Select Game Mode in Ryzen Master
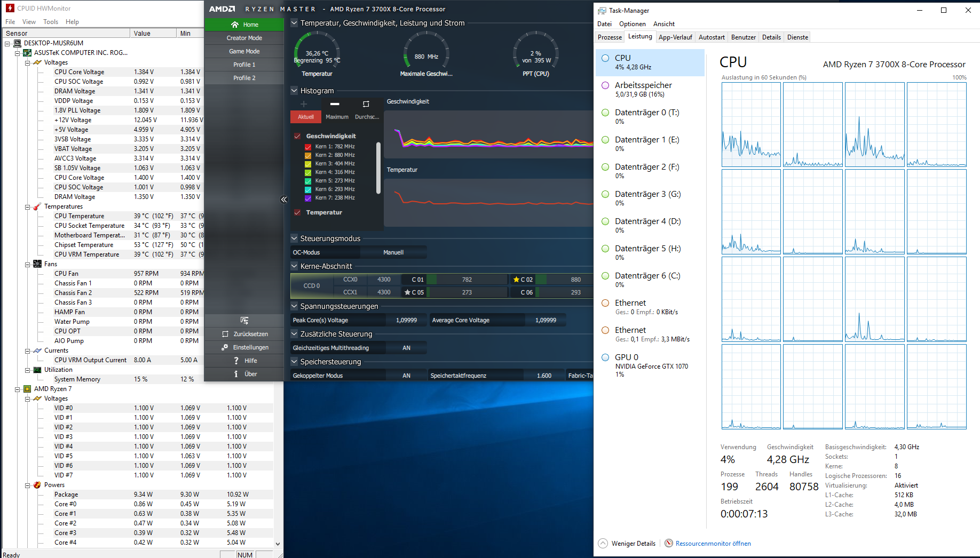This screenshot has height=558, width=980. 244,51
